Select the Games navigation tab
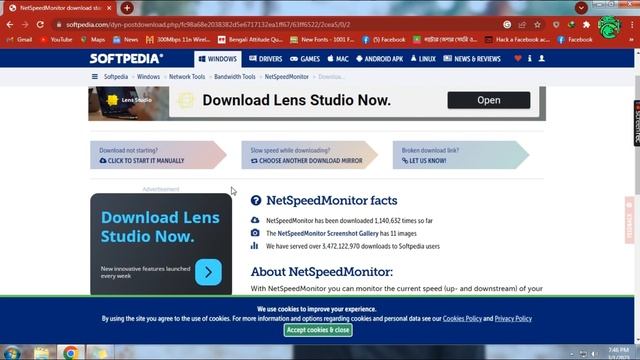This screenshot has width=640, height=360. 305,59
